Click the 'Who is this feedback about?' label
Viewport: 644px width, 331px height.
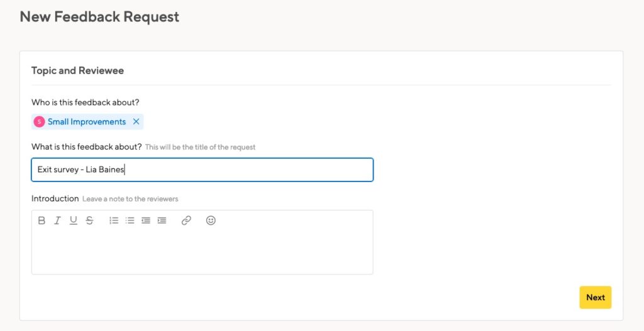[x=85, y=102]
